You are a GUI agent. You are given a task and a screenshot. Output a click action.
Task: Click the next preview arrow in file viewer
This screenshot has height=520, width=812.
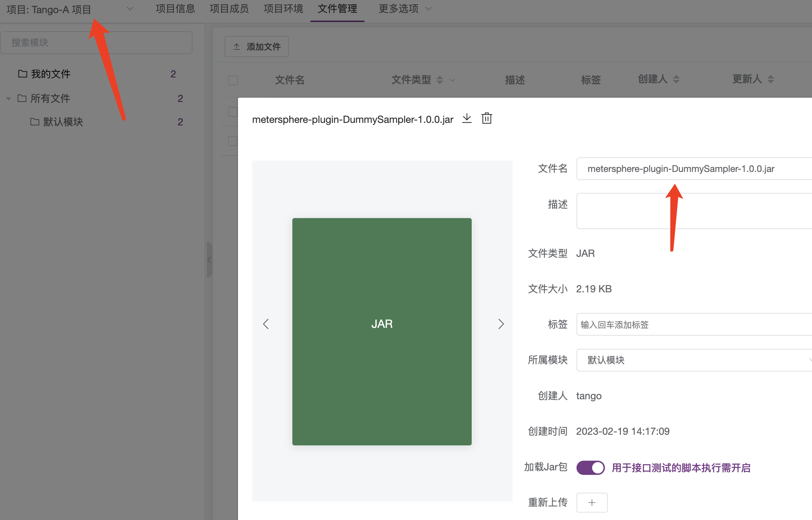[501, 324]
